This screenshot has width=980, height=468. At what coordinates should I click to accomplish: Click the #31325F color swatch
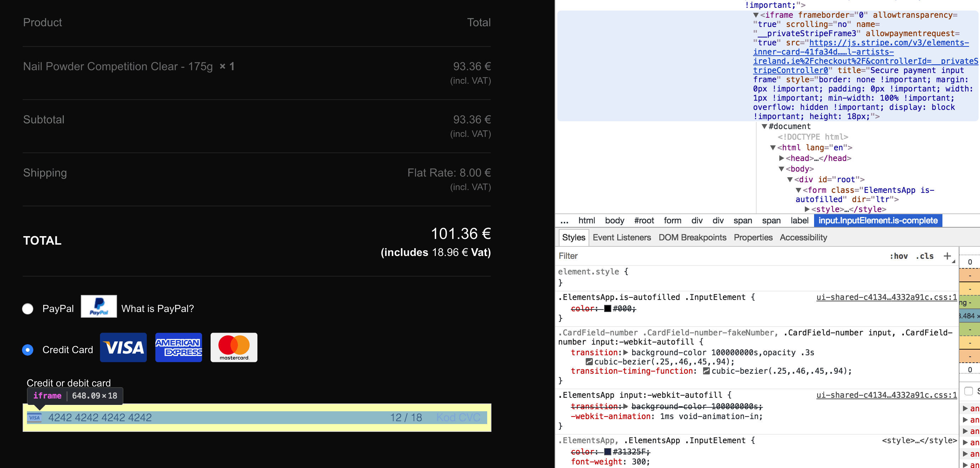click(x=608, y=452)
